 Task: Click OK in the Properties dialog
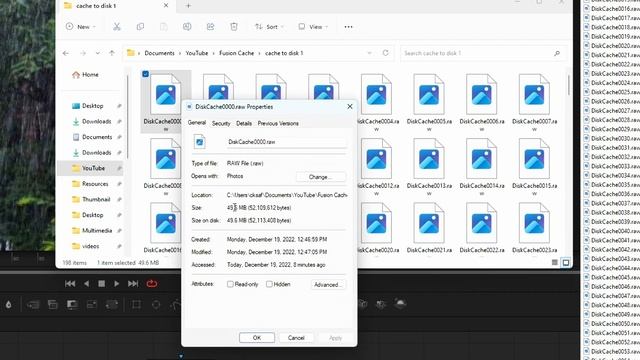coord(257,338)
